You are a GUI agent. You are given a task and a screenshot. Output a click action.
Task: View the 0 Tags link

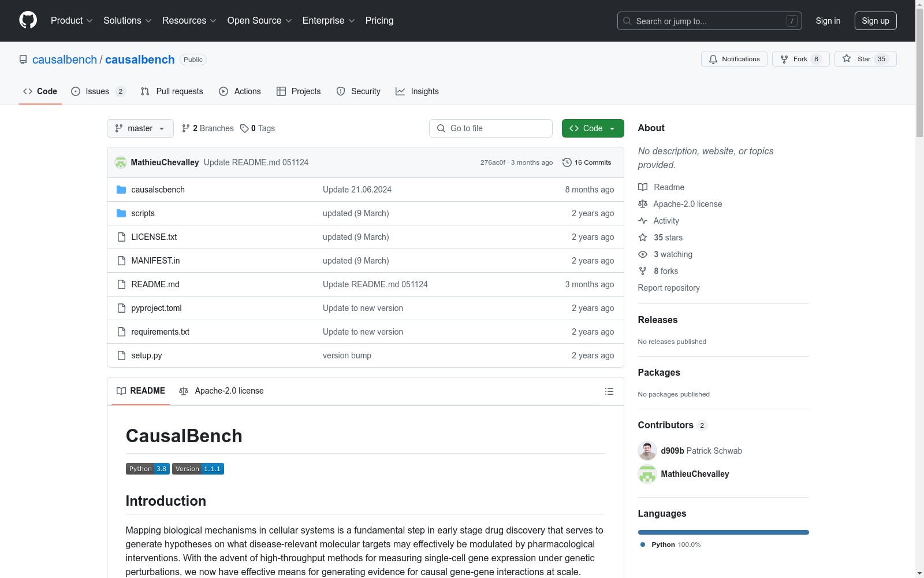pos(258,128)
